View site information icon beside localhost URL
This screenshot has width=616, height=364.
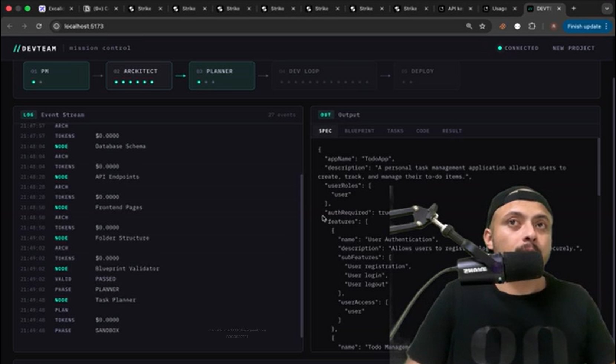pos(56,26)
